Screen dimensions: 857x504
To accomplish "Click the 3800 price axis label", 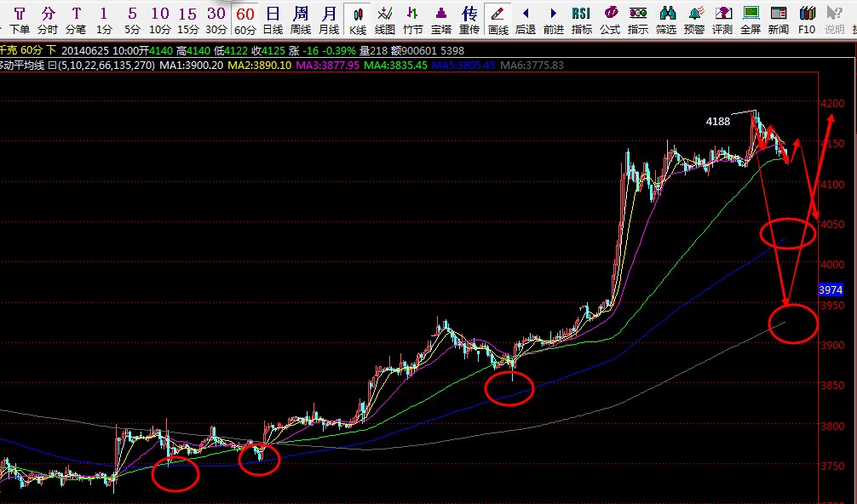I will coord(832,426).
